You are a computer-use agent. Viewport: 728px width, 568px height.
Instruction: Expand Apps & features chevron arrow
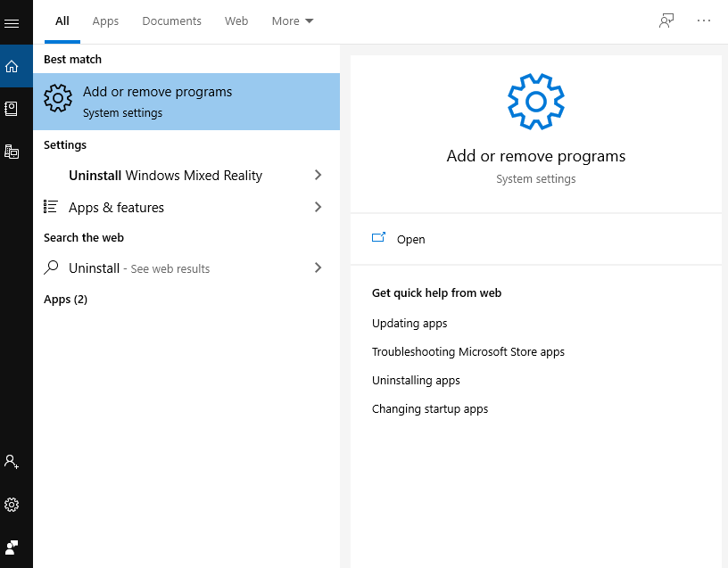coord(318,207)
